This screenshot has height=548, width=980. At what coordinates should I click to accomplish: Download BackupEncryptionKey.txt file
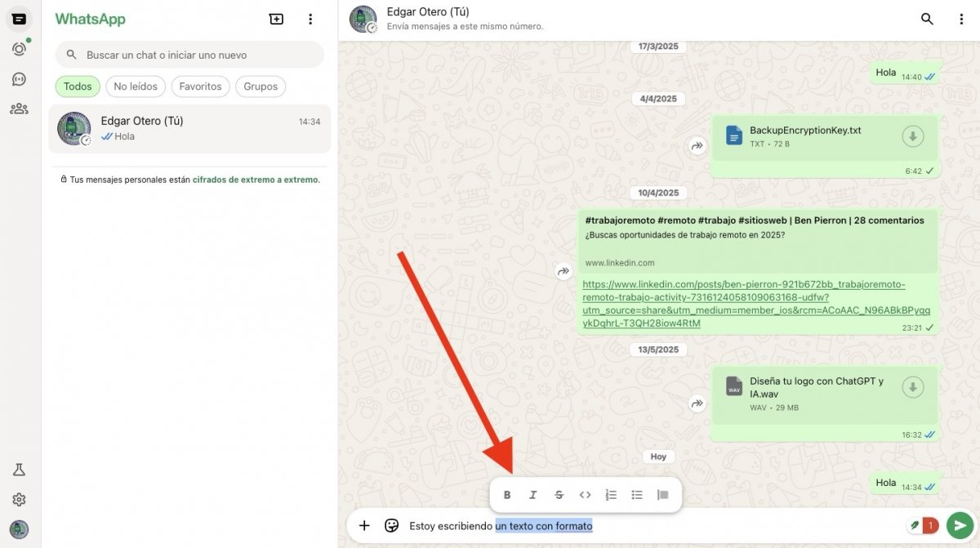pyautogui.click(x=913, y=136)
